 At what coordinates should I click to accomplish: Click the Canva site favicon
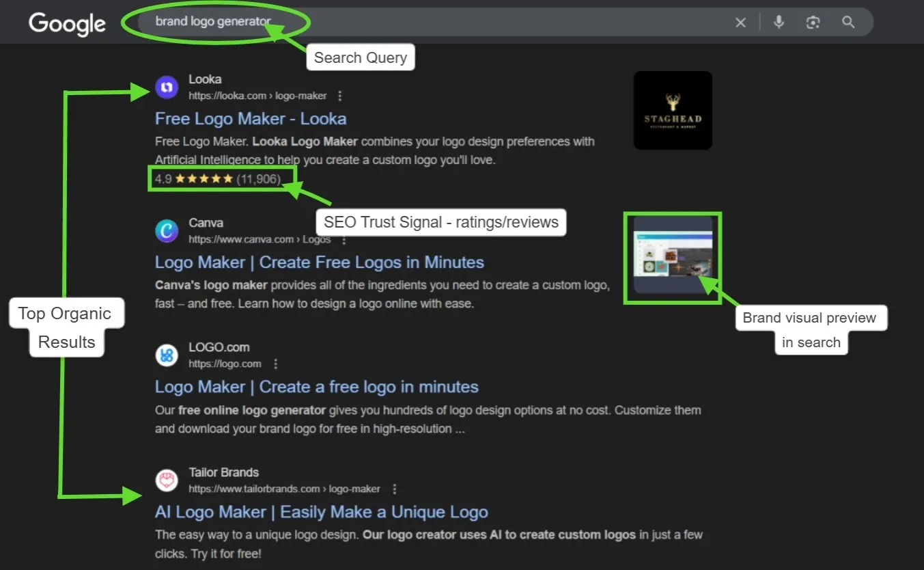pyautogui.click(x=167, y=231)
